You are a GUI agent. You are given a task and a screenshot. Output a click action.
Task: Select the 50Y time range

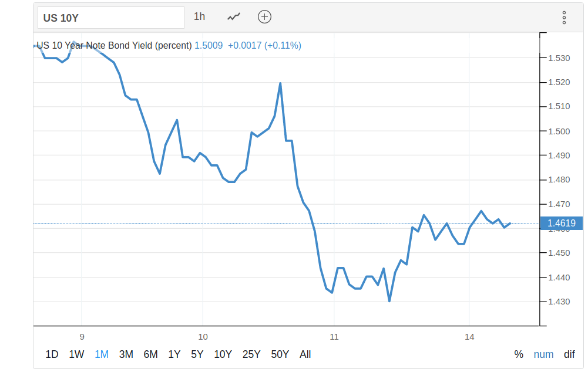click(x=280, y=354)
